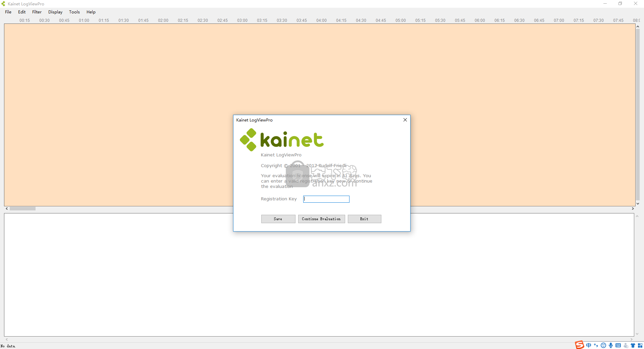Open the Sogou skin shirt icon
Screen dimensions: 644x349
(633, 345)
